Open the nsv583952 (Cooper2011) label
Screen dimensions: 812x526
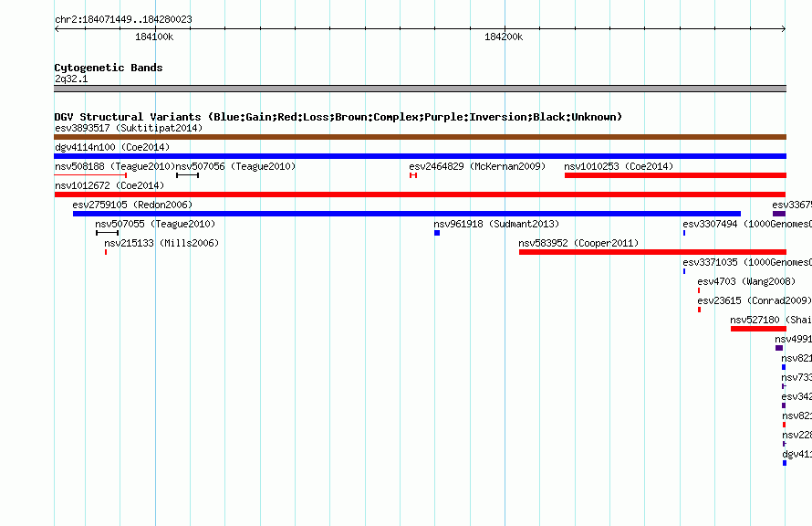[578, 243]
